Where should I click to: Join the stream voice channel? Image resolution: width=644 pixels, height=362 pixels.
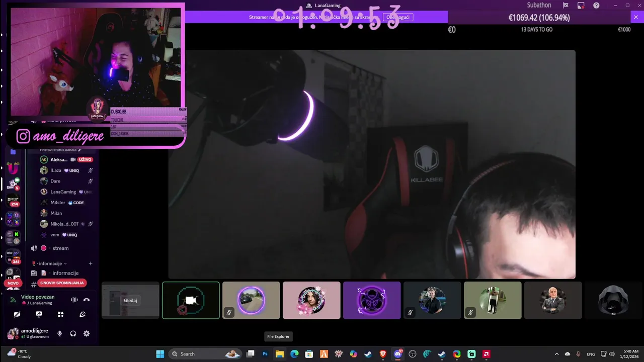(x=61, y=248)
